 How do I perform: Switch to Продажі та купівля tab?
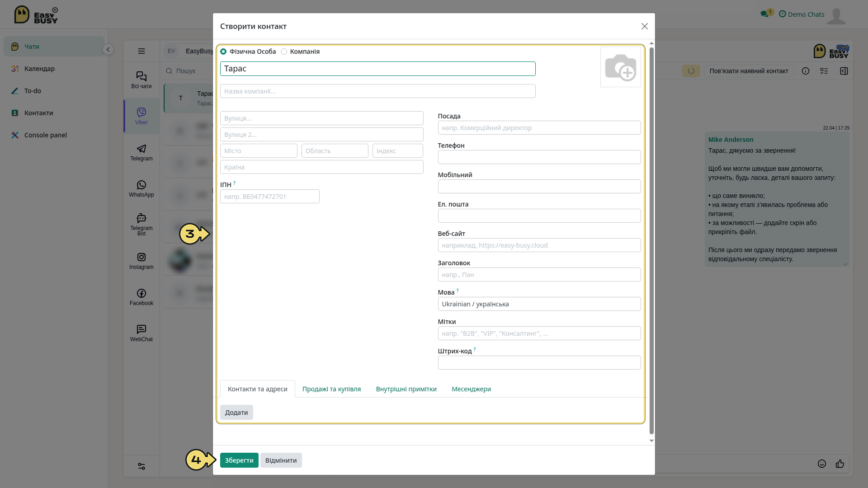coord(331,389)
